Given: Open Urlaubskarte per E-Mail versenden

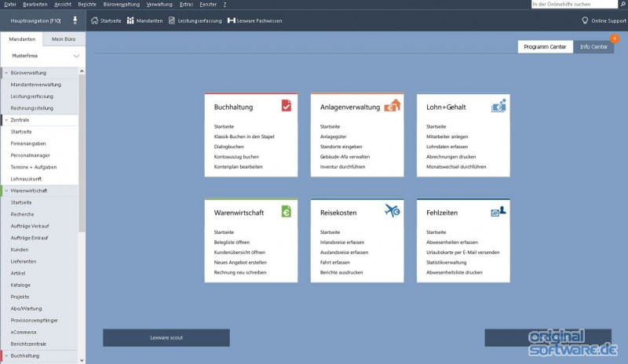Looking at the screenshot, I should click(x=462, y=253).
